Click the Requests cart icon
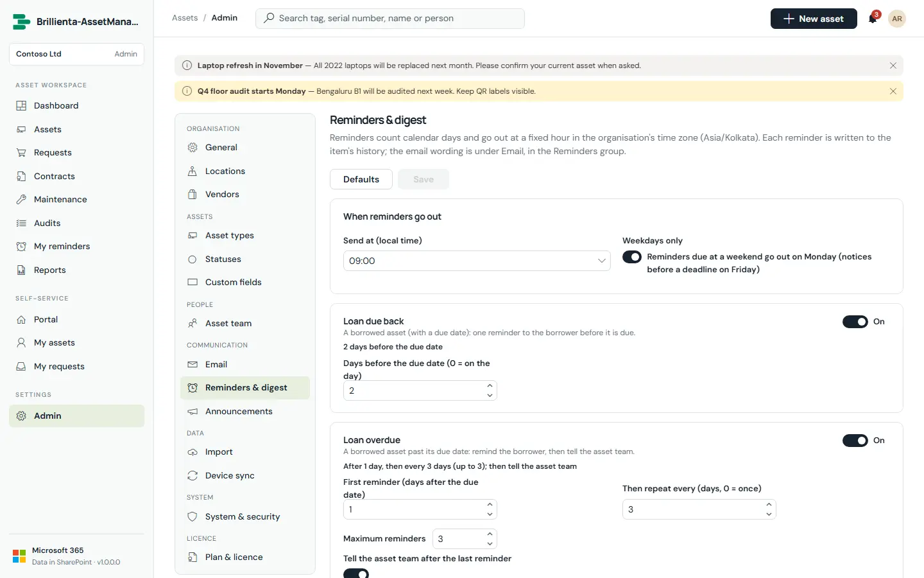The width and height of the screenshot is (924, 578). (21, 153)
